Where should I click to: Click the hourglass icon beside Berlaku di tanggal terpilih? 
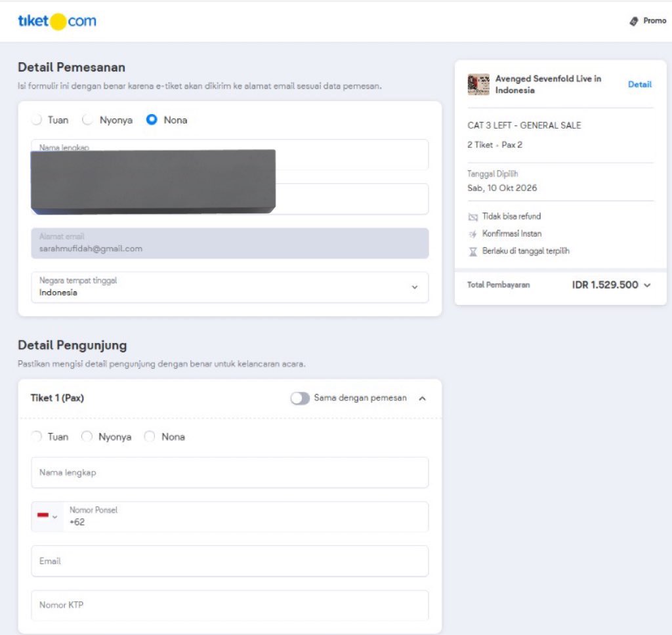coord(472,251)
